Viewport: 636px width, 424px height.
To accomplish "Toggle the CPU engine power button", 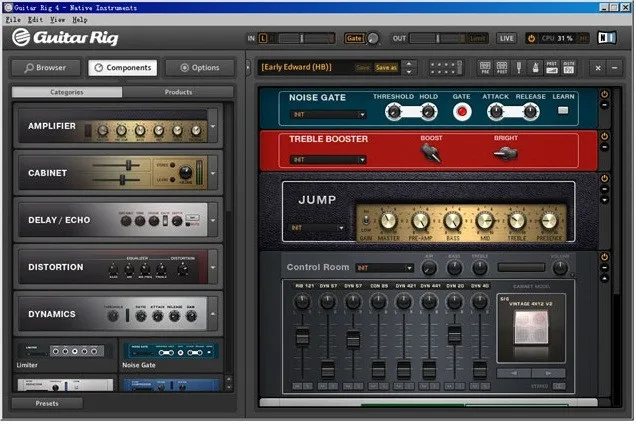I will pyautogui.click(x=531, y=38).
